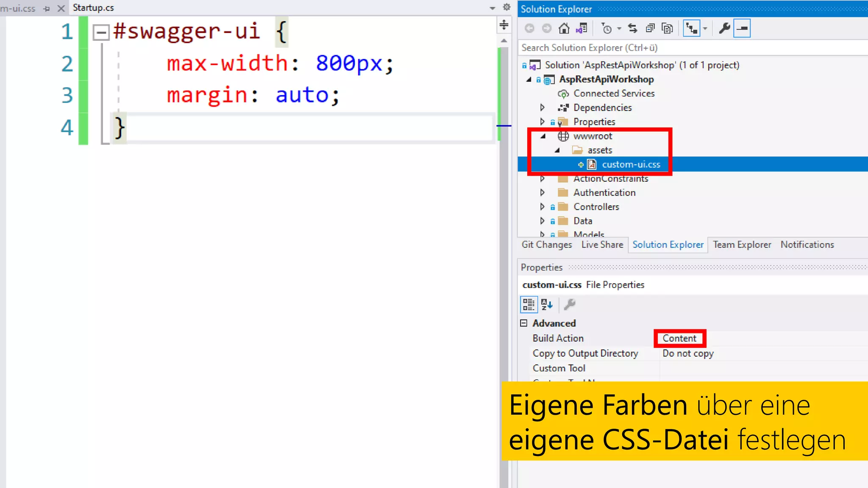Click the Build Action value Content
The image size is (868, 488).
679,338
